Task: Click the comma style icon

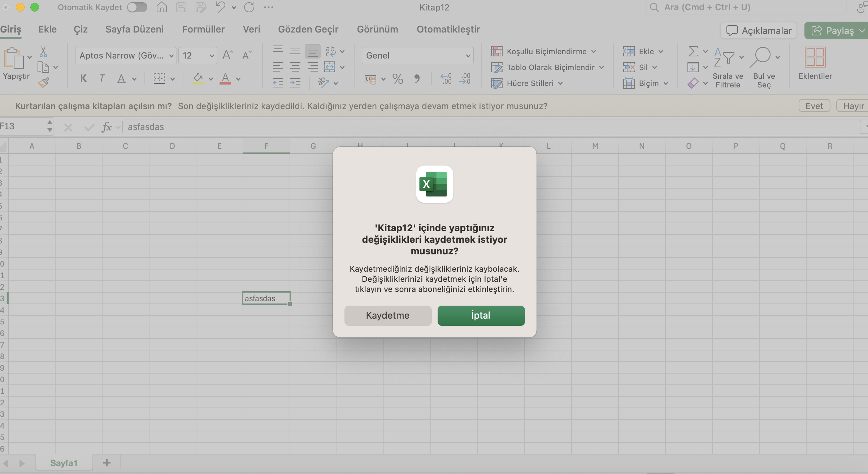Action: click(417, 79)
